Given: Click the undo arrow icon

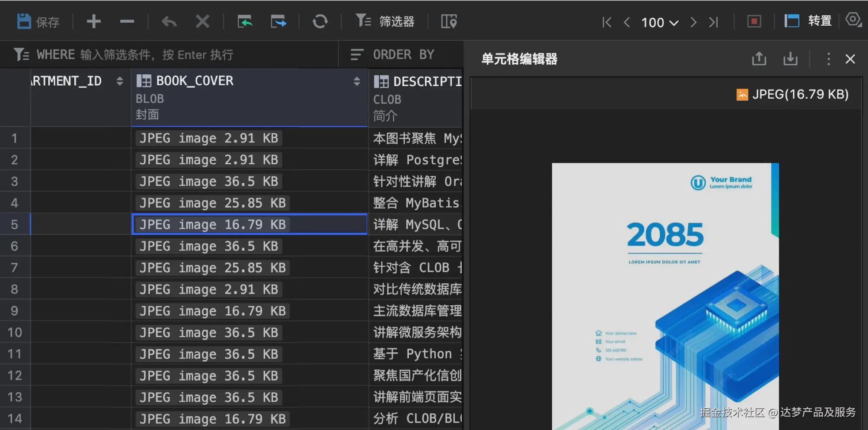Looking at the screenshot, I should [169, 21].
